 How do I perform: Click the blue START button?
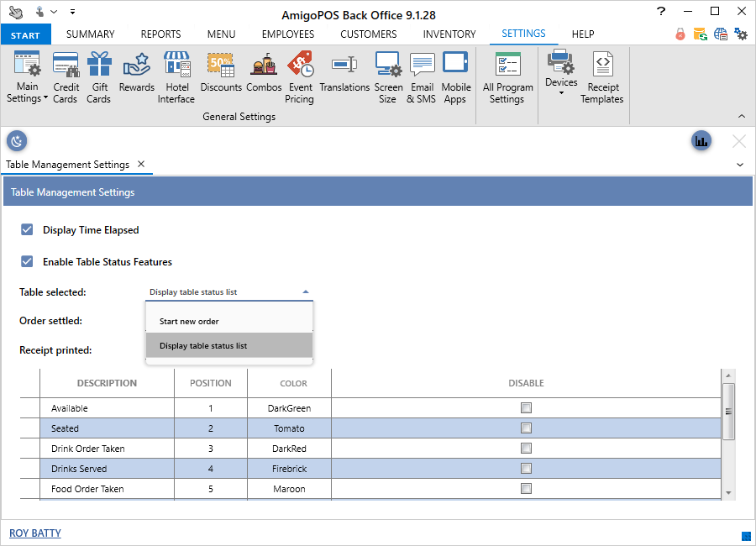pos(26,35)
